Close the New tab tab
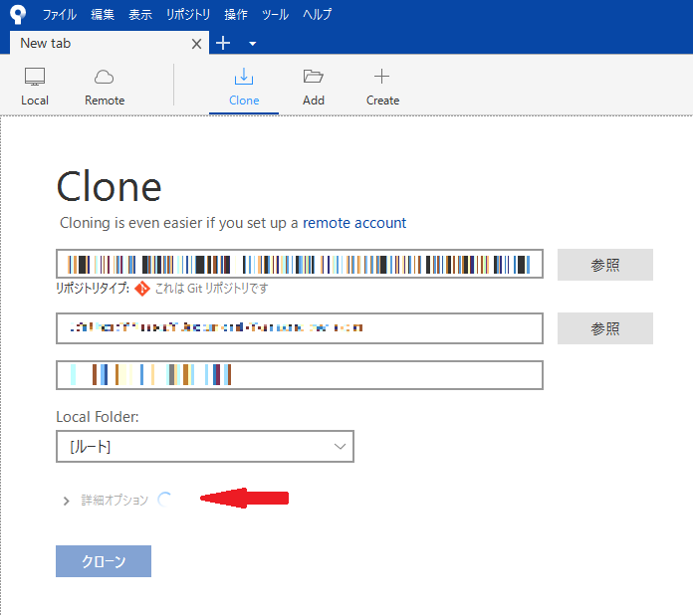This screenshot has width=693, height=616. pyautogui.click(x=197, y=44)
